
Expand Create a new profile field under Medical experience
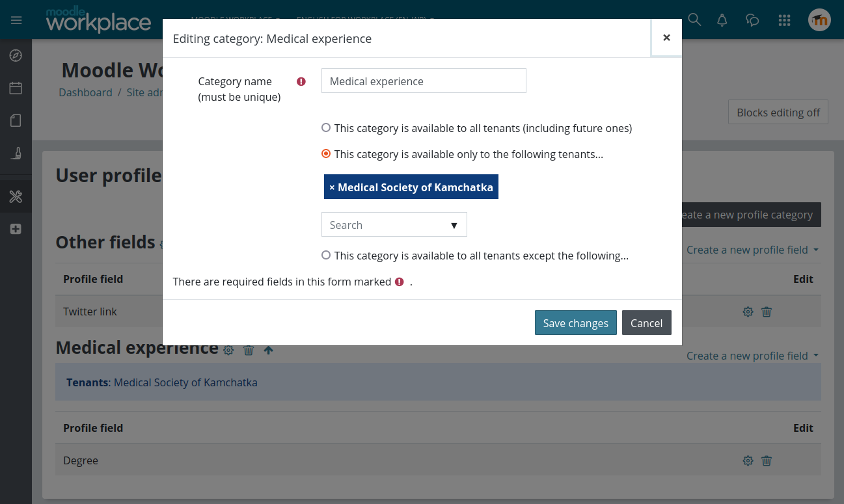point(752,356)
